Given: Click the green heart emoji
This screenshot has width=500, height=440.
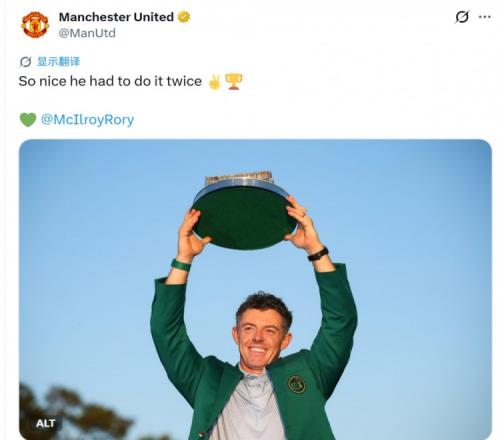Looking at the screenshot, I should pyautogui.click(x=28, y=120).
